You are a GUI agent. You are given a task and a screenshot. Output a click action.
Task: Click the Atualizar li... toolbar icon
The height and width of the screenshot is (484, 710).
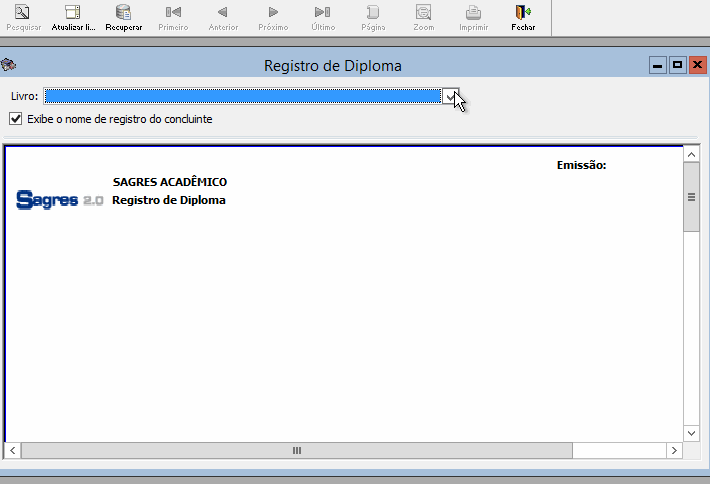(72, 13)
